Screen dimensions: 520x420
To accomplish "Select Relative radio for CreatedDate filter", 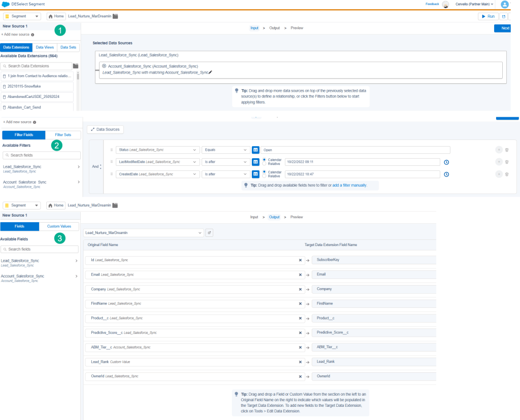I will point(264,176).
